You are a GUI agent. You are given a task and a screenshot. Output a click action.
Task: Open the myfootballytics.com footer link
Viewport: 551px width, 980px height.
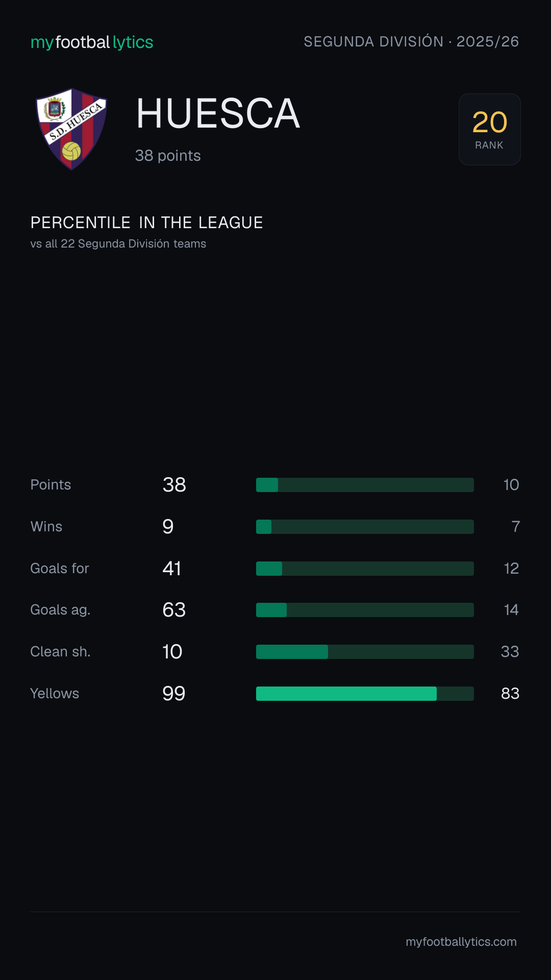[x=461, y=942]
